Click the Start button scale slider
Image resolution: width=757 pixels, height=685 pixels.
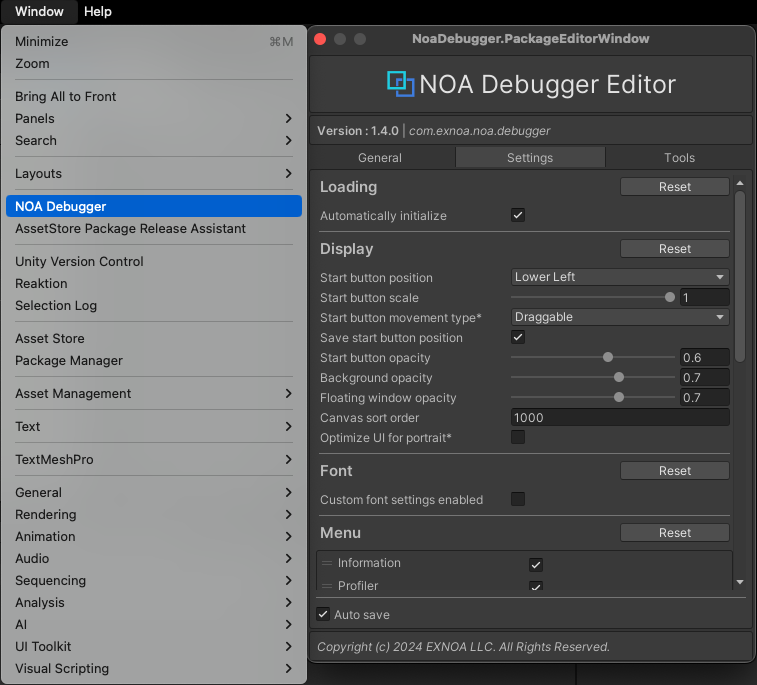click(593, 297)
